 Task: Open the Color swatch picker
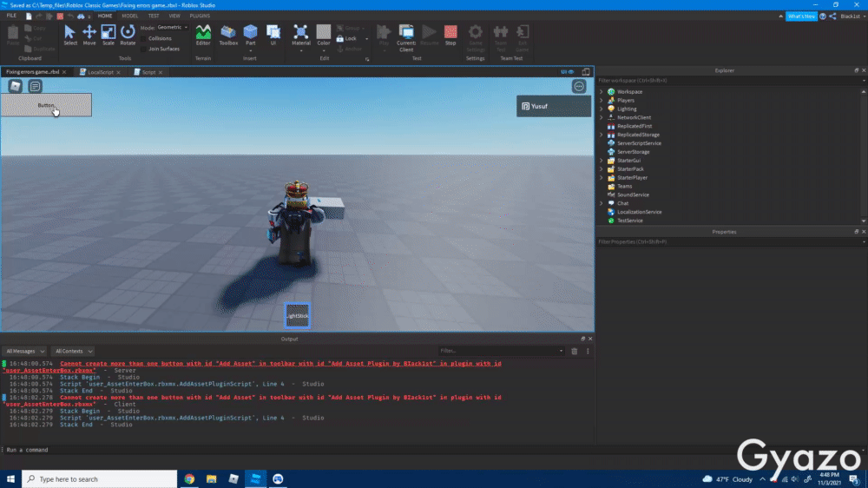323,35
